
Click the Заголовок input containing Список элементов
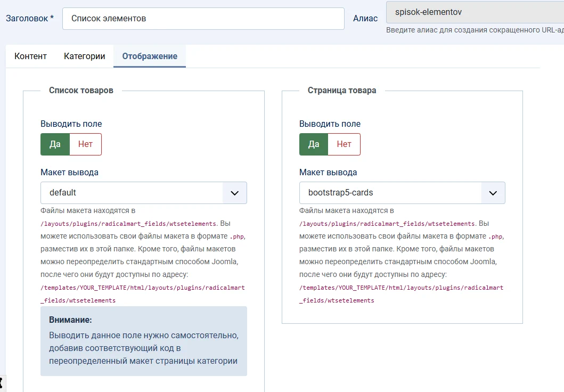202,18
